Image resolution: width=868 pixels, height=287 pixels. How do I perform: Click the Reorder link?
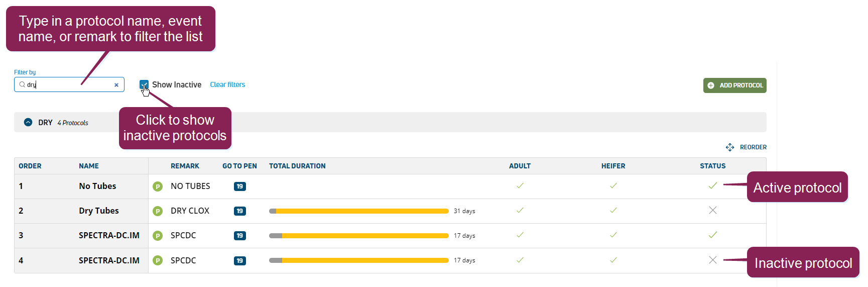tap(753, 147)
